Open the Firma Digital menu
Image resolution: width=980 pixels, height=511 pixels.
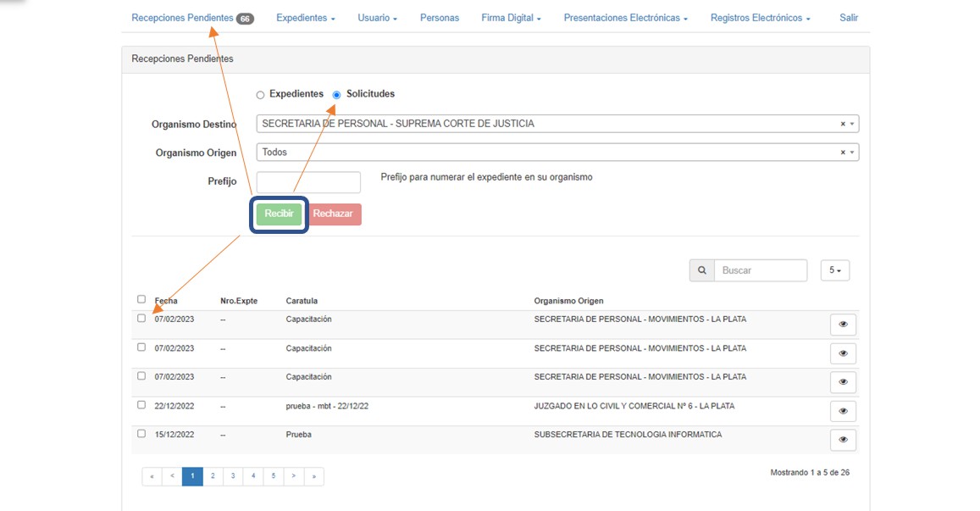click(x=511, y=18)
